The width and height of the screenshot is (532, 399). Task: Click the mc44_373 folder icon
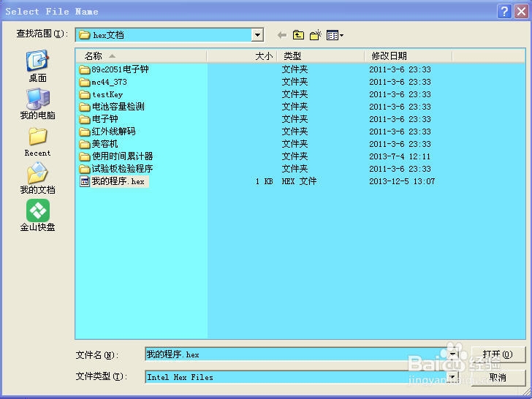click(x=85, y=83)
